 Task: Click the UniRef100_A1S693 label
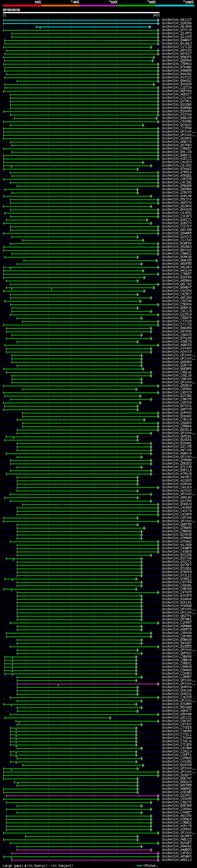point(176,481)
